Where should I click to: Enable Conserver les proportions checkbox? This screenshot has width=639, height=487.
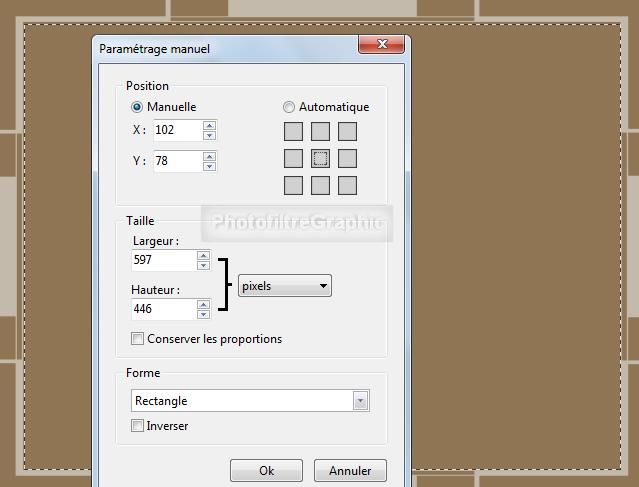[x=138, y=339]
